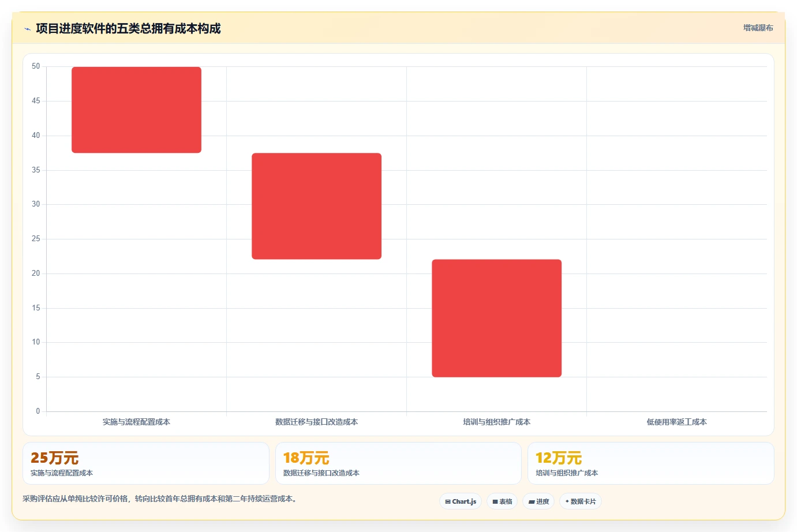Viewport: 797px width, 532px height.
Task: Click the x-axis label 培训与组织推广成本
Action: click(496, 422)
